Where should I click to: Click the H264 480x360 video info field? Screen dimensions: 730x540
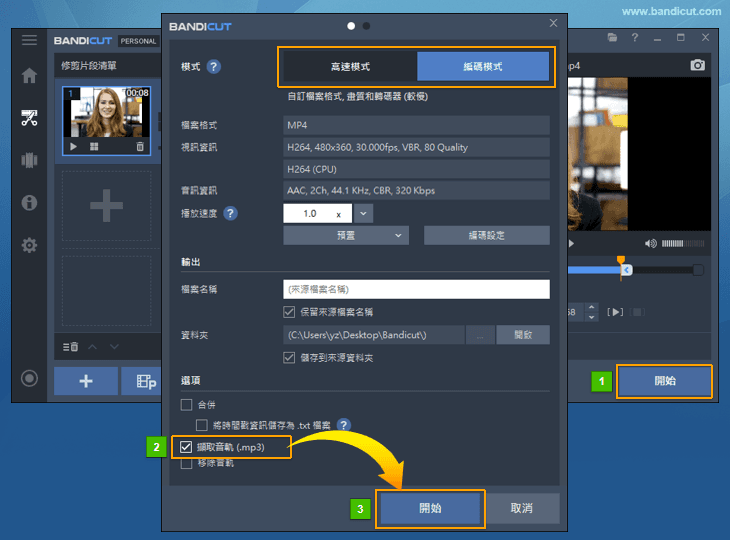[416, 147]
